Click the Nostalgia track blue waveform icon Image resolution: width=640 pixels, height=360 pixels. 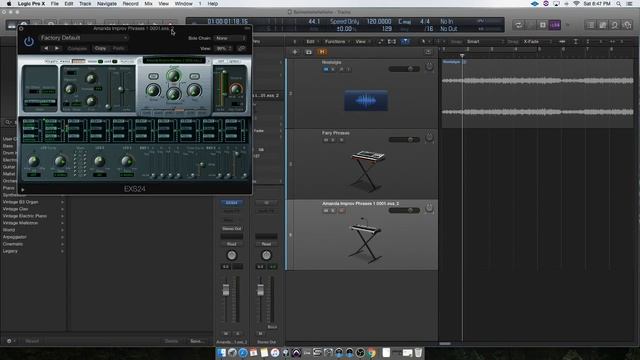tap(366, 101)
